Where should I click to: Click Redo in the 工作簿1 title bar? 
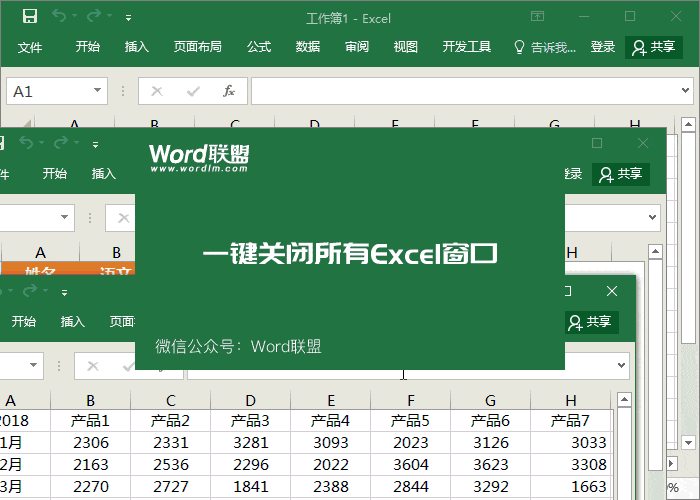(x=94, y=16)
